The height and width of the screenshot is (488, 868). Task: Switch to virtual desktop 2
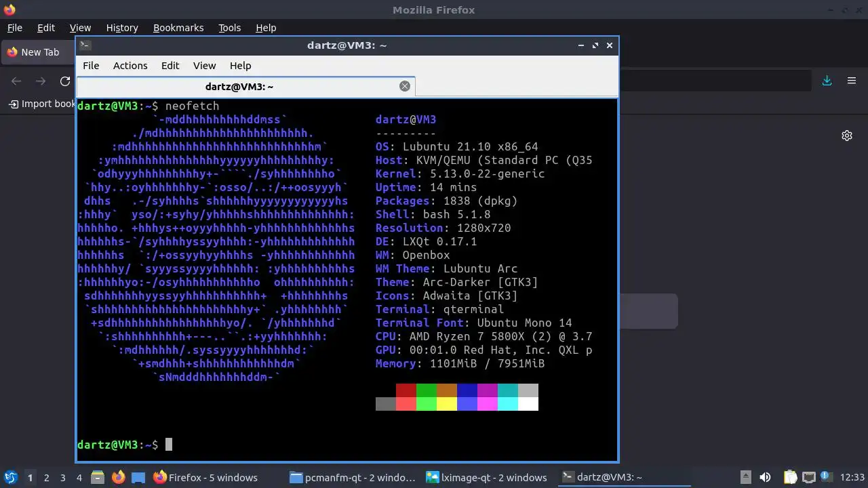coord(46,477)
